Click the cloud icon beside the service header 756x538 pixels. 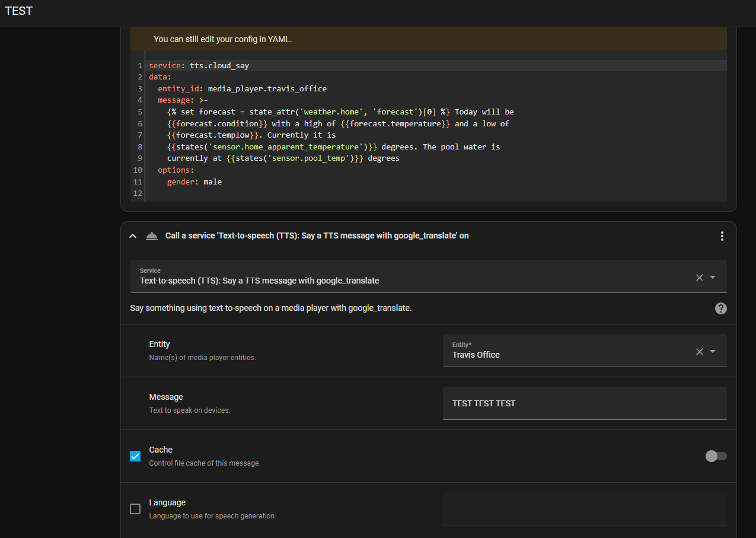click(x=152, y=235)
